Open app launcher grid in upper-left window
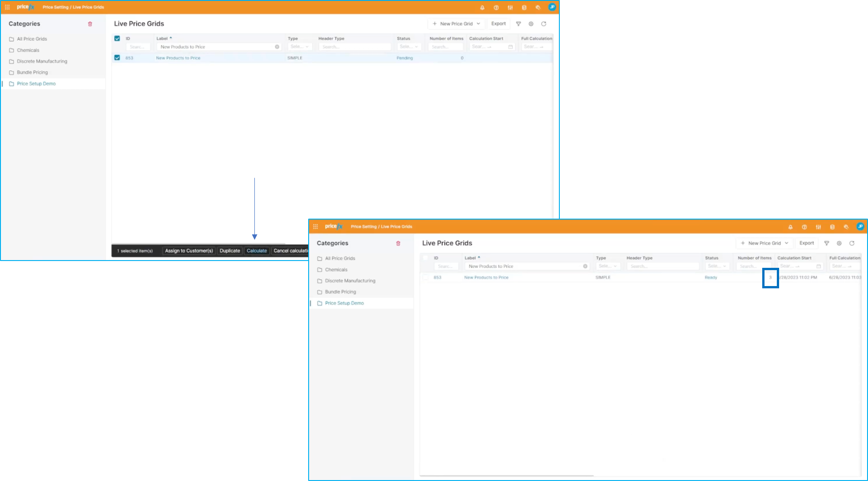 [7, 7]
